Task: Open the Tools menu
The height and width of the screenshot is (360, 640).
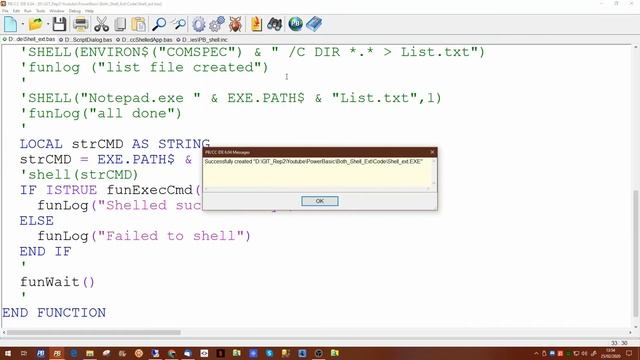Action: [x=40, y=11]
